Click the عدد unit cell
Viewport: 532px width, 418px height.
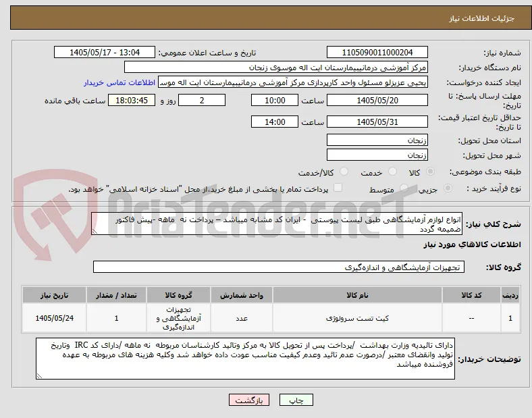(x=242, y=318)
